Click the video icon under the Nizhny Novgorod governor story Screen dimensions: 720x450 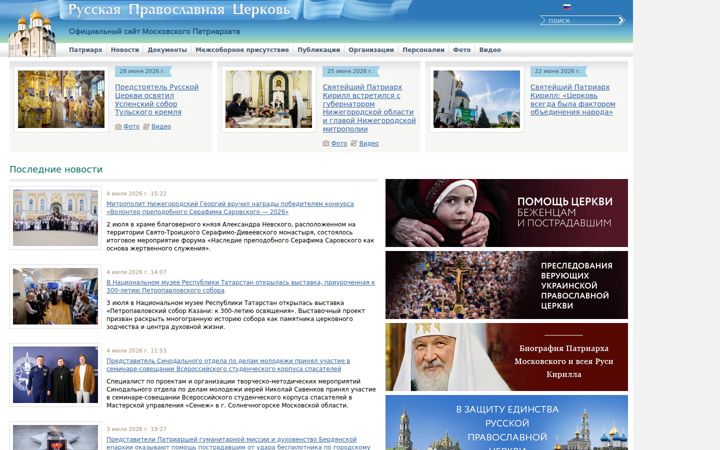tap(354, 144)
